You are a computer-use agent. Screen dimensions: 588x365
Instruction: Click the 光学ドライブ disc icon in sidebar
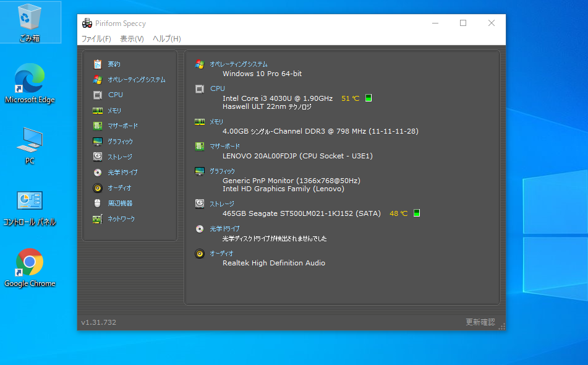pos(98,173)
